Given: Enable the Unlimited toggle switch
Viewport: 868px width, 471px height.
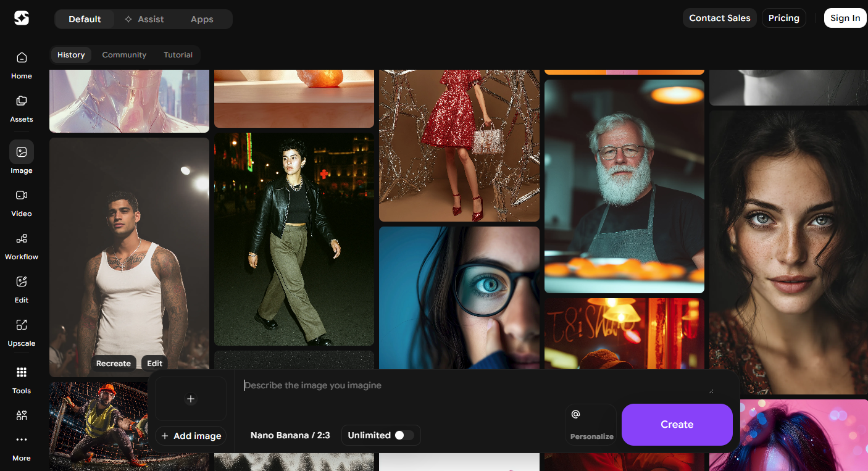Looking at the screenshot, I should [x=404, y=435].
